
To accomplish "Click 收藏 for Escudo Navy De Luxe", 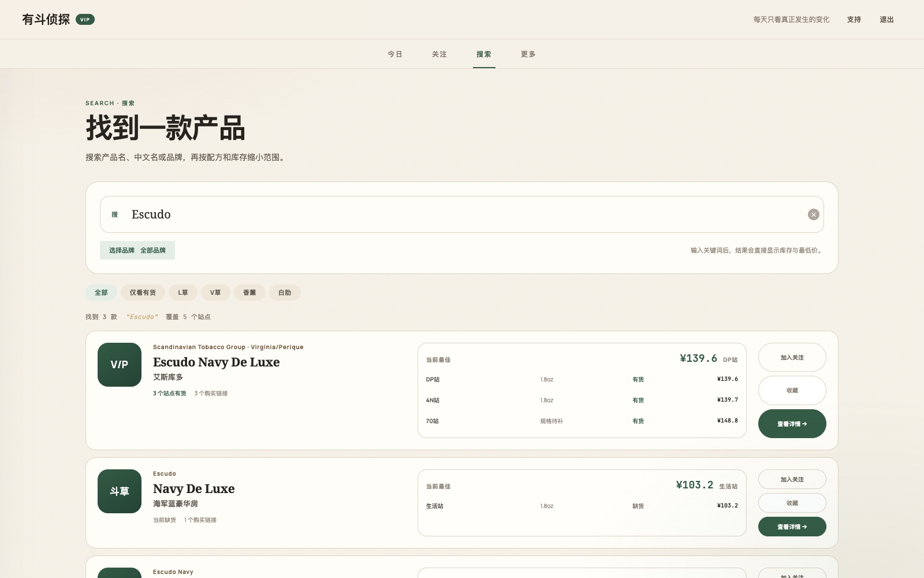I will 792,390.
